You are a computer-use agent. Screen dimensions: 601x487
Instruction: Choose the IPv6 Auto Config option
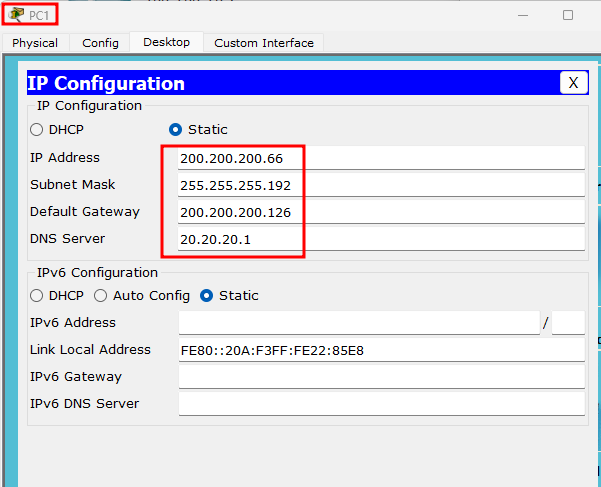(100, 295)
